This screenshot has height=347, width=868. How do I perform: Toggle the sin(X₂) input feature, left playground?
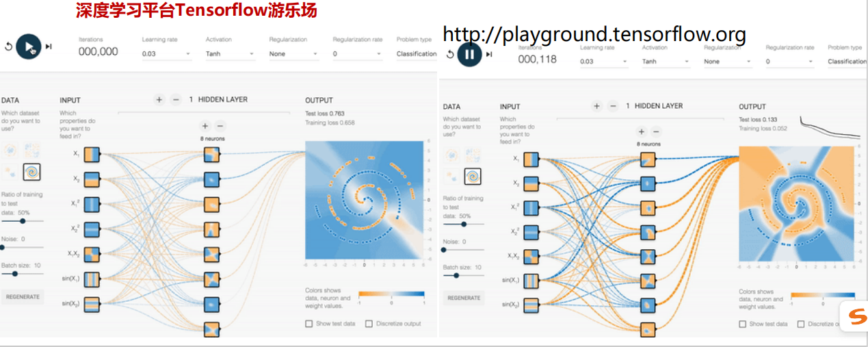92,304
